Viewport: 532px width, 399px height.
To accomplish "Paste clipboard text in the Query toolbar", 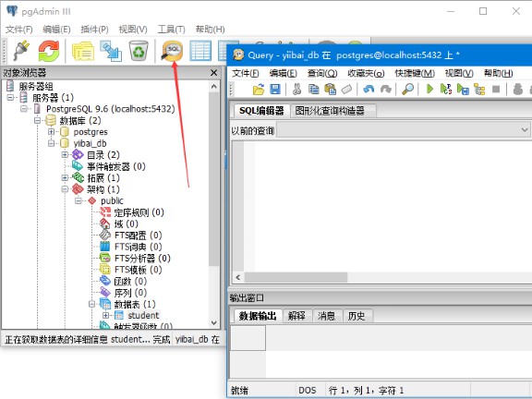I will (x=330, y=90).
